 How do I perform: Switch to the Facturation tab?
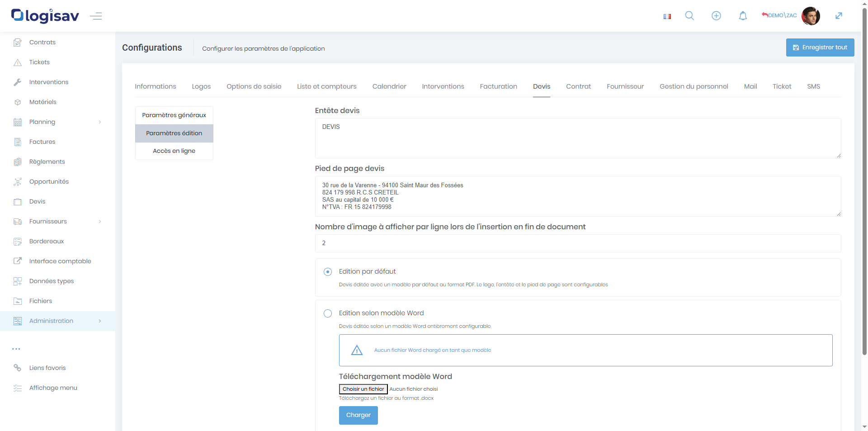[x=498, y=86]
